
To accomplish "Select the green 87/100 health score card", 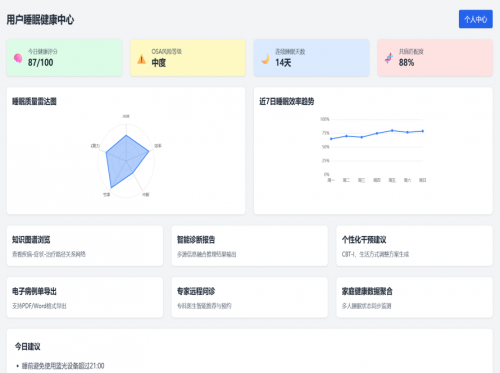I will (x=64, y=58).
